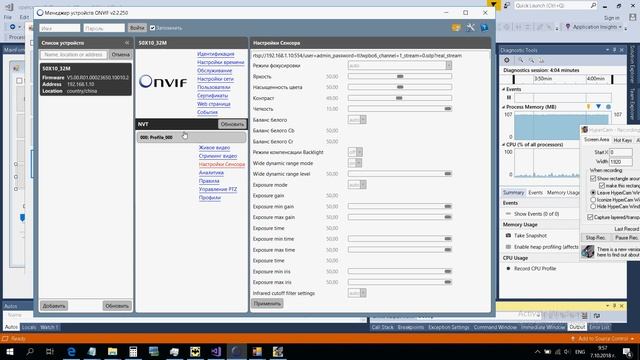Select Leave HyperCam Window radio button
Viewport: 640px width, 360px height.
coord(593,192)
